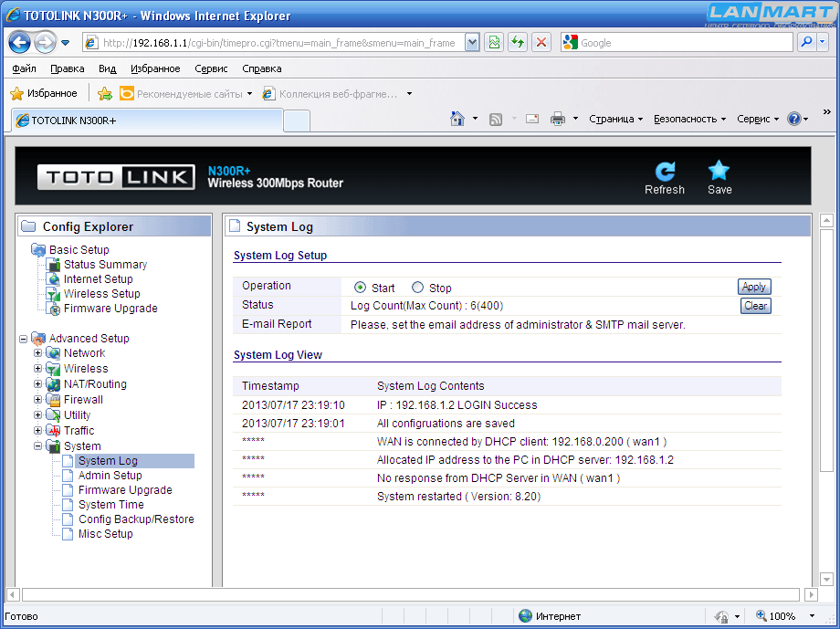The height and width of the screenshot is (629, 840).
Task: Open System Firmware Upgrade page
Action: [x=125, y=490]
